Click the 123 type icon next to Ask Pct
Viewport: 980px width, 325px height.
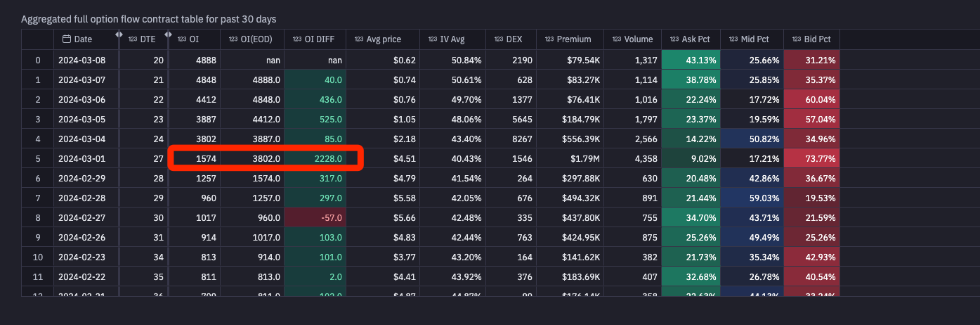(x=674, y=39)
